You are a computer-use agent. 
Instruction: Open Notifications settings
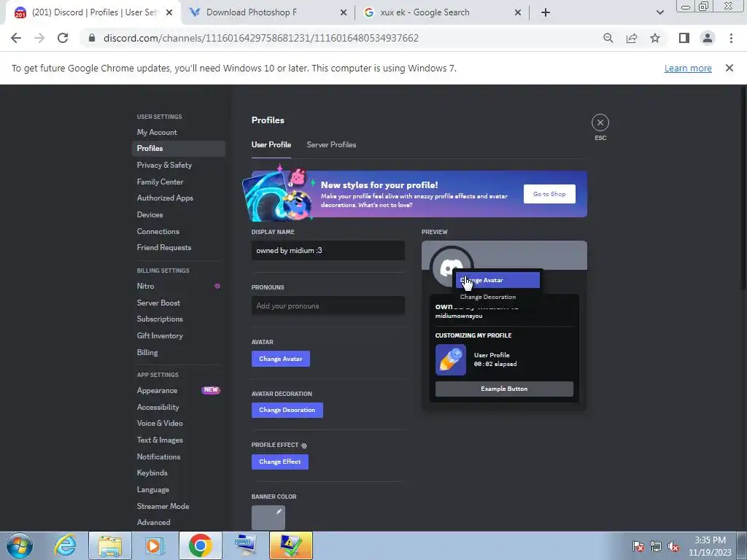(x=178, y=456)
